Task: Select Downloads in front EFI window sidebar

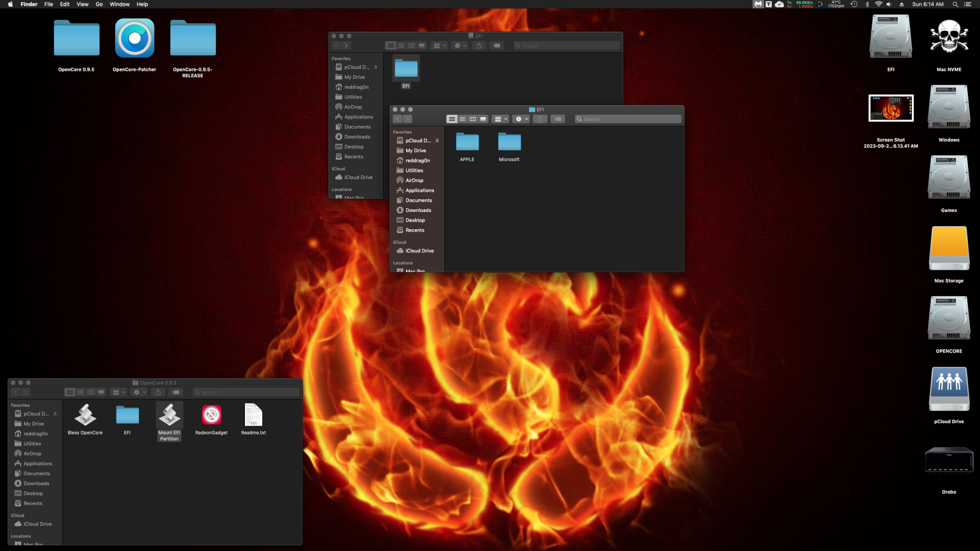Action: pos(418,210)
